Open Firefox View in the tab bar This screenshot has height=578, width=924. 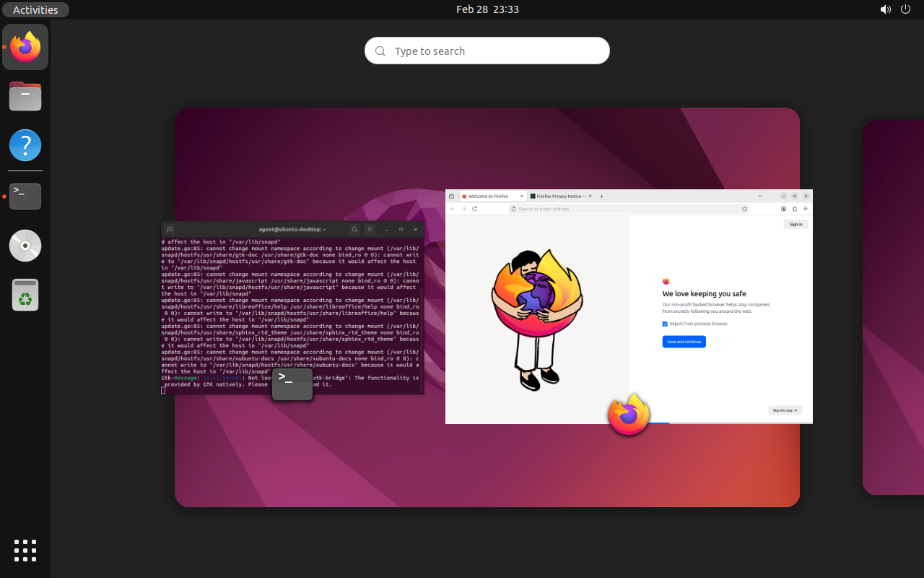(451, 196)
